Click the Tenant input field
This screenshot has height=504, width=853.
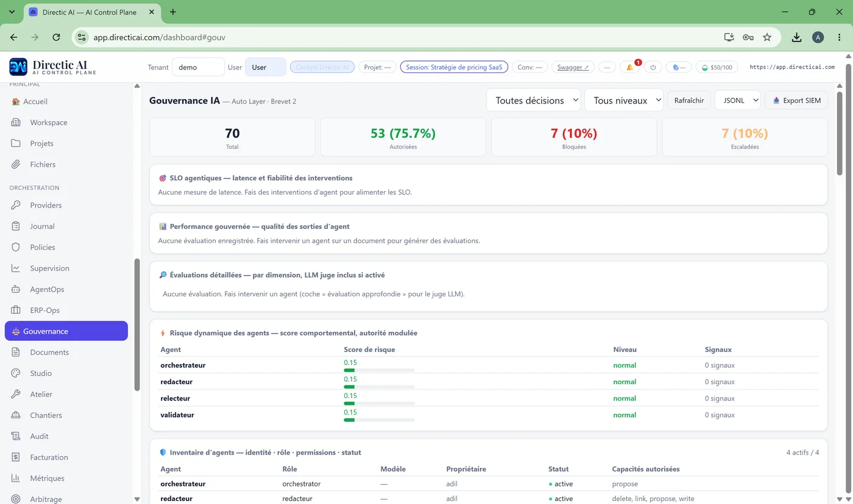(198, 67)
